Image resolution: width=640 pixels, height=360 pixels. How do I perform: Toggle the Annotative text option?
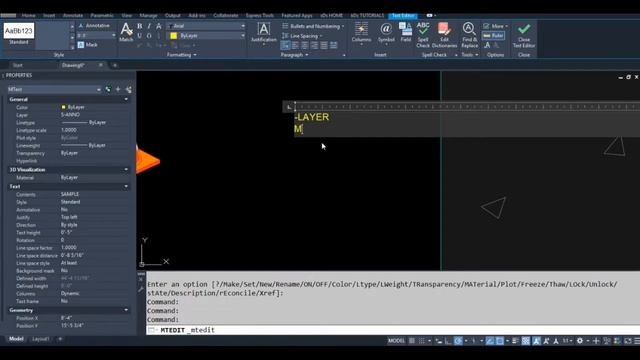click(x=94, y=26)
